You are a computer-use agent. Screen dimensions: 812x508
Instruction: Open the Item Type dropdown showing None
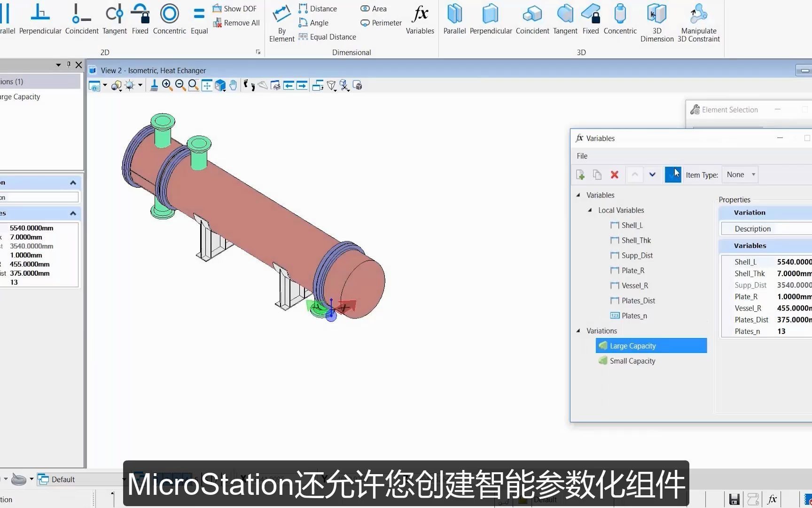tap(740, 175)
